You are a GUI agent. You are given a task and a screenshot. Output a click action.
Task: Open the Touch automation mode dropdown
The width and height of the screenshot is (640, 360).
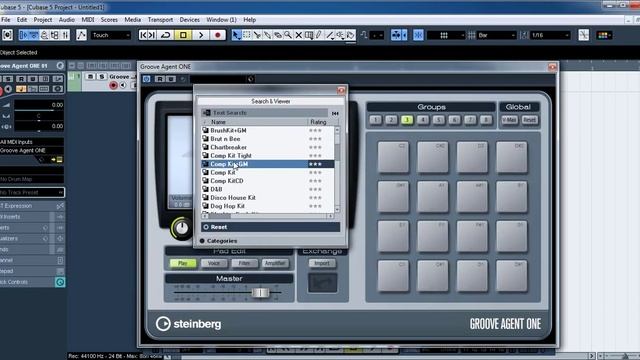point(111,35)
